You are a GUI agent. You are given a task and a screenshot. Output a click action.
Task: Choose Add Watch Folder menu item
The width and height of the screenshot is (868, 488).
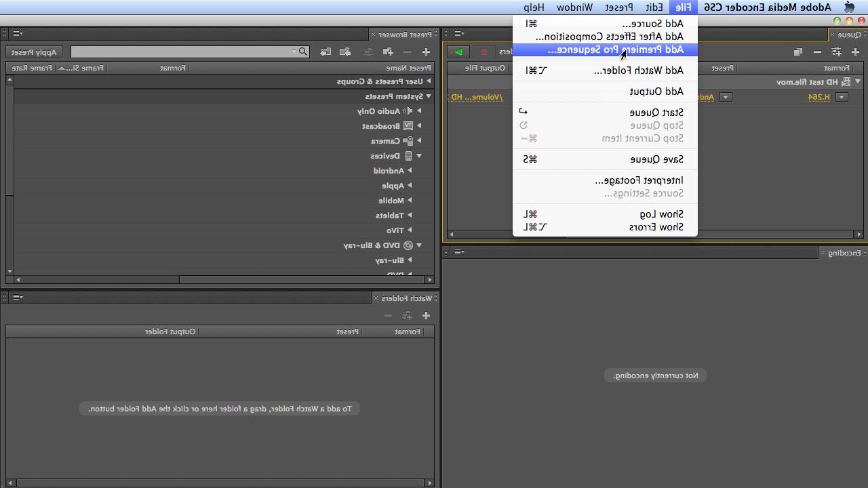pyautogui.click(x=605, y=70)
